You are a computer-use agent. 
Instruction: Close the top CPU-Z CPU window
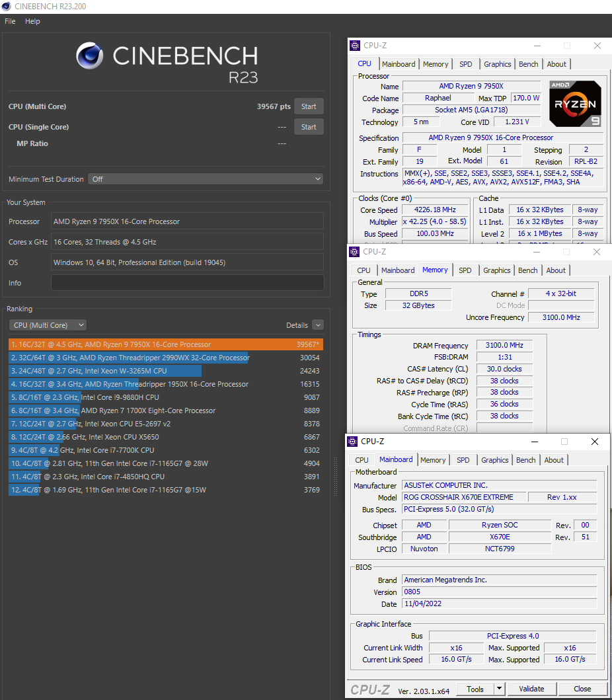pos(597,46)
